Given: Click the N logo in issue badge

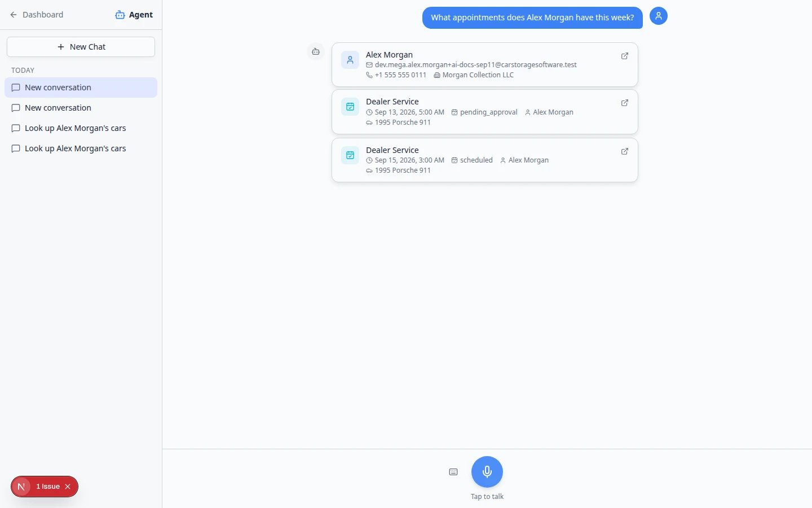Looking at the screenshot, I should pyautogui.click(x=21, y=487).
